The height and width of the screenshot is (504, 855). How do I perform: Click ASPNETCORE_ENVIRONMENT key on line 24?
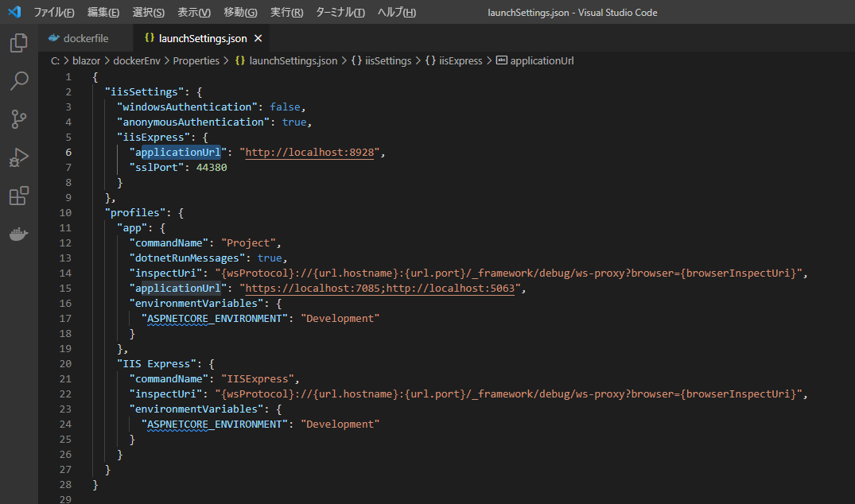[214, 425]
